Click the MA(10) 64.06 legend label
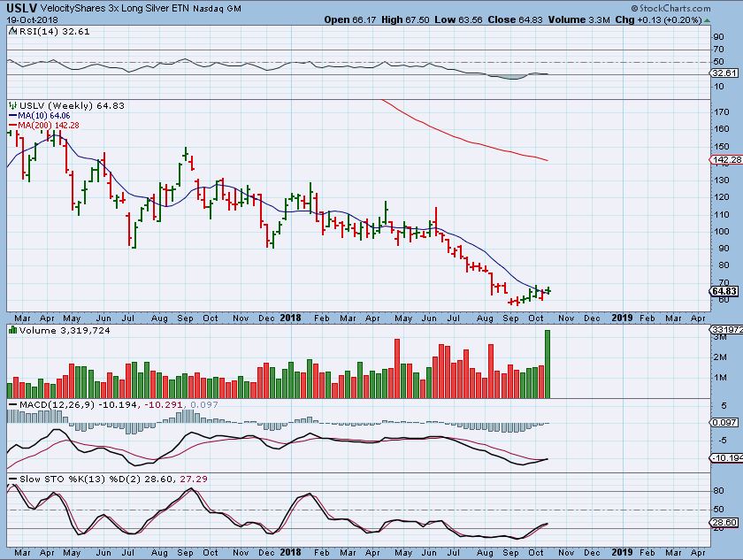Screen dimensions: 743x560 click(x=44, y=116)
